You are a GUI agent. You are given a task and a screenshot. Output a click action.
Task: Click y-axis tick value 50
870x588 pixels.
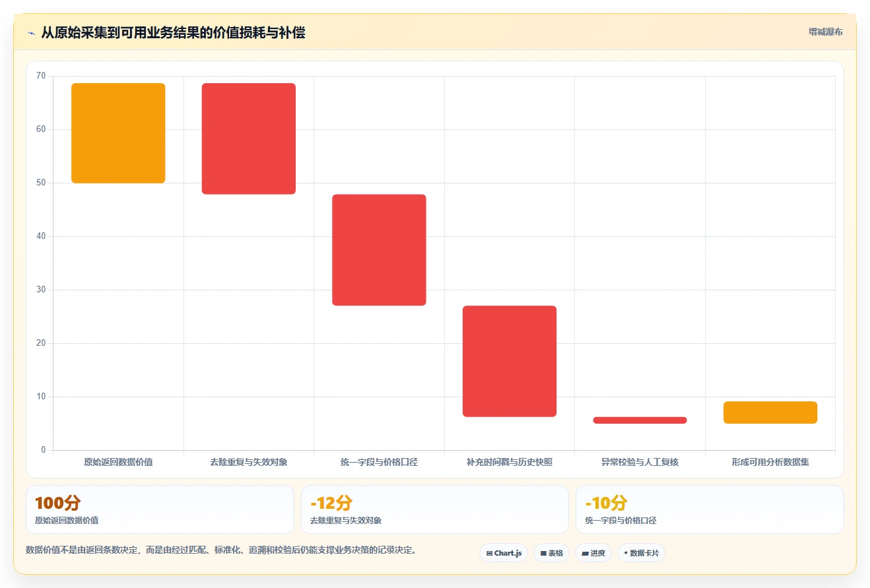point(41,183)
